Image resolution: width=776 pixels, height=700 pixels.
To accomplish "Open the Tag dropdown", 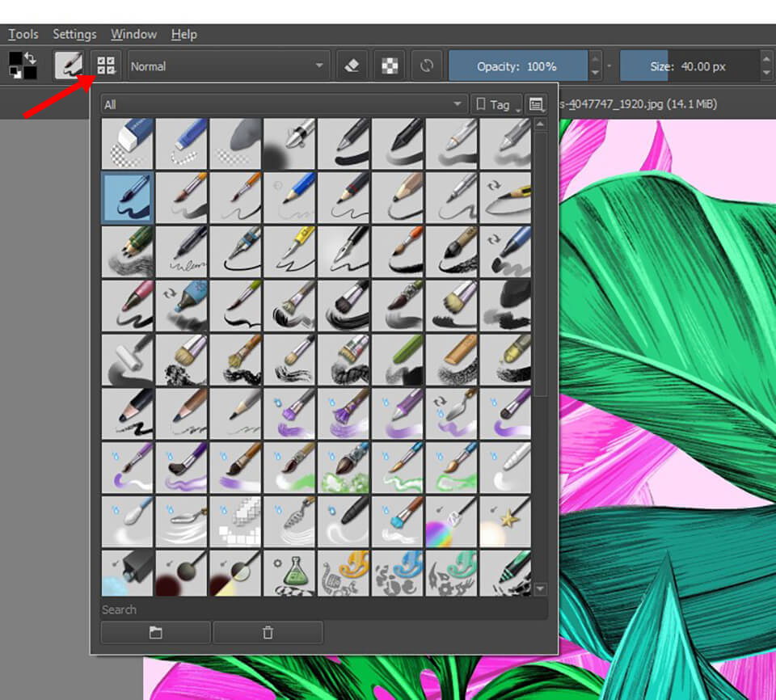I will [x=496, y=104].
